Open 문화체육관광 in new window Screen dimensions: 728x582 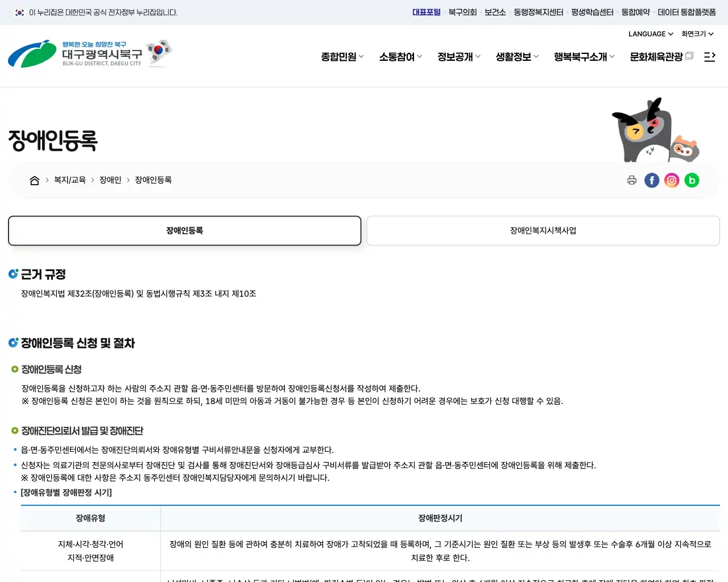[661, 57]
